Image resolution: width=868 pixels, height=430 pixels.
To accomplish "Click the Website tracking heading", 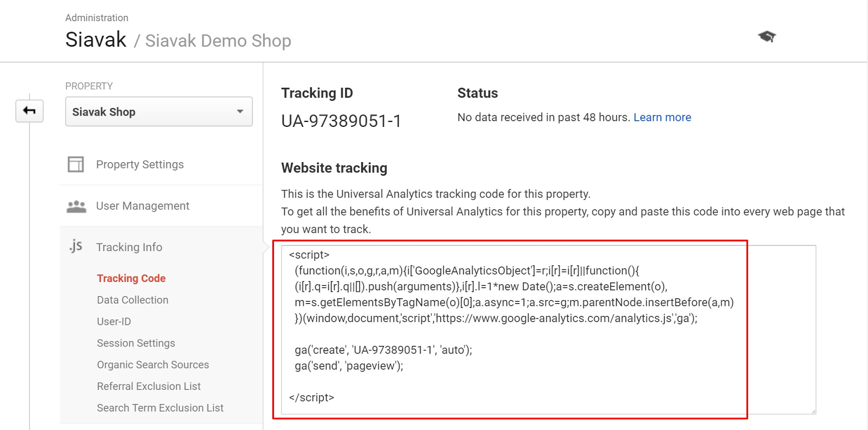I will pyautogui.click(x=334, y=168).
